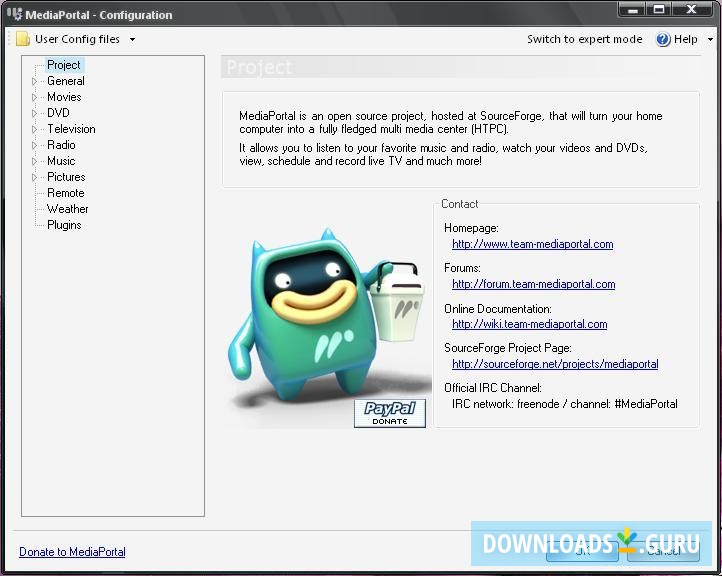Expand the Music tree node
The width and height of the screenshot is (722, 576).
[x=34, y=162]
